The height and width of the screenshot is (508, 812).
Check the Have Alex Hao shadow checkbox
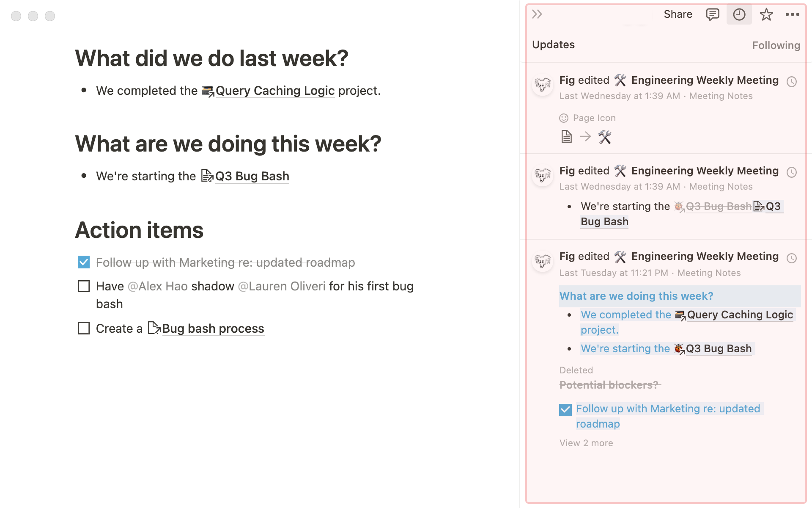pyautogui.click(x=84, y=286)
